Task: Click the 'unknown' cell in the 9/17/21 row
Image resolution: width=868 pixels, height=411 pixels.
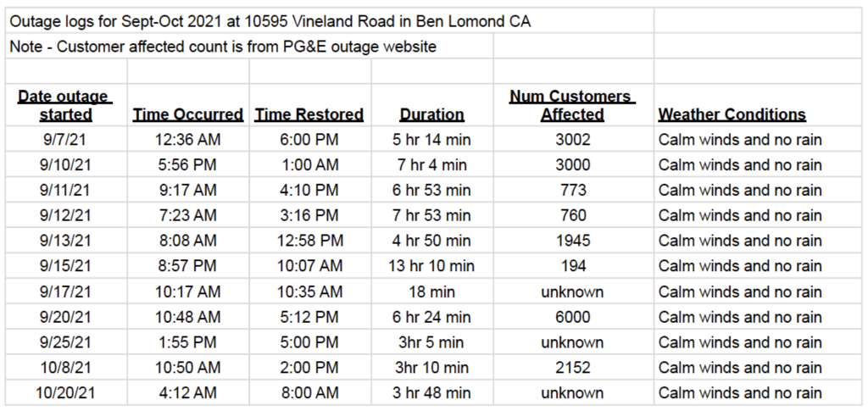Action: [574, 292]
